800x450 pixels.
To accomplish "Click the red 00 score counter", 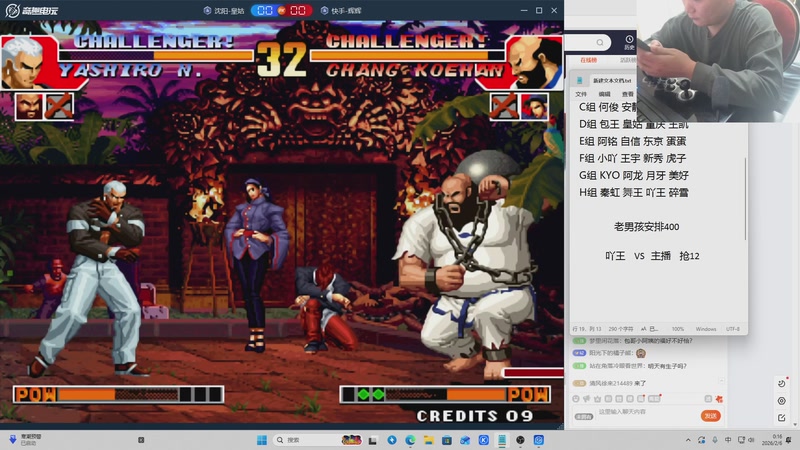I will click(298, 11).
